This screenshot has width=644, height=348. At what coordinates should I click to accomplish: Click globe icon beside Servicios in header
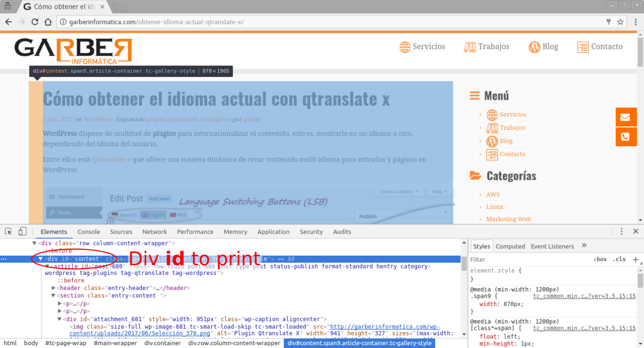(x=405, y=47)
